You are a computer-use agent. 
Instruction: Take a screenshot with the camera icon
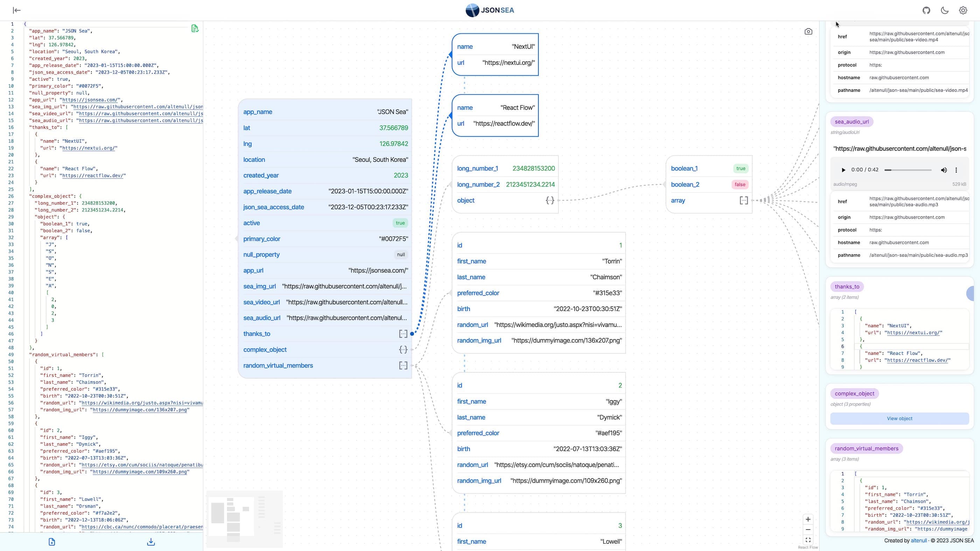[x=808, y=31]
